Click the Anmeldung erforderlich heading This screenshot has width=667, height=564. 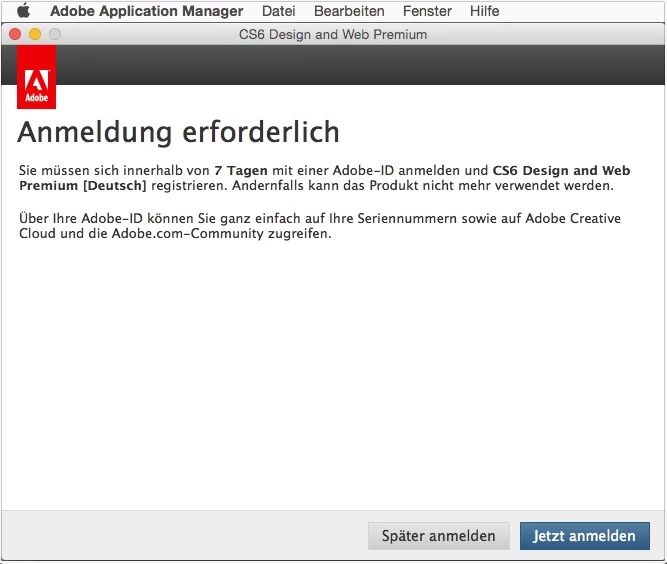click(178, 132)
